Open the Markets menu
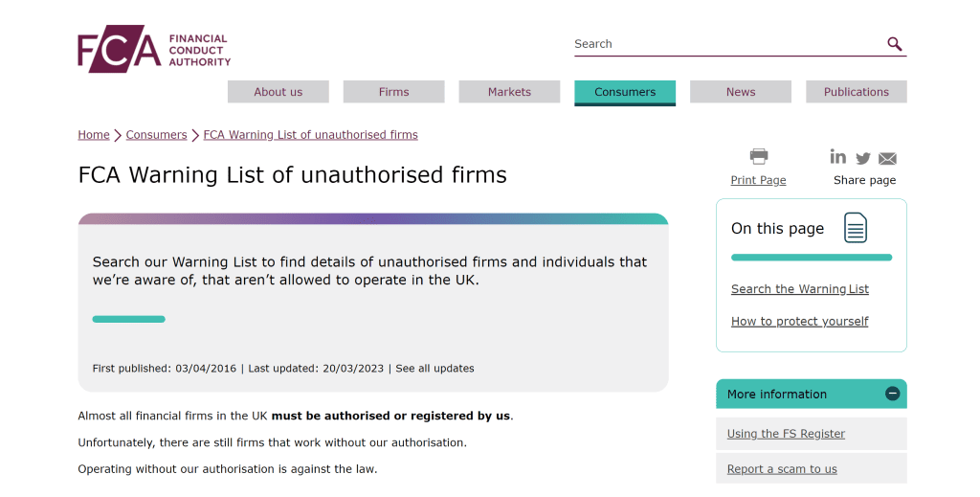 pyautogui.click(x=509, y=92)
